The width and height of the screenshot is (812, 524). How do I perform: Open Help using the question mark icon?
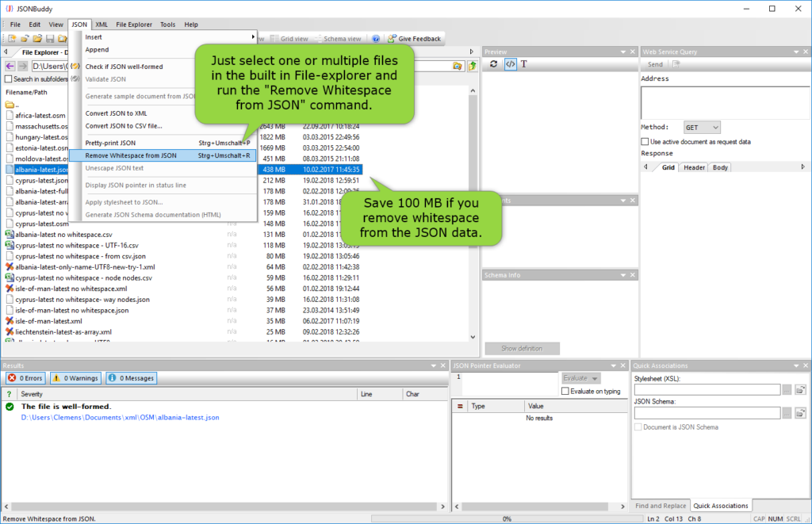375,37
